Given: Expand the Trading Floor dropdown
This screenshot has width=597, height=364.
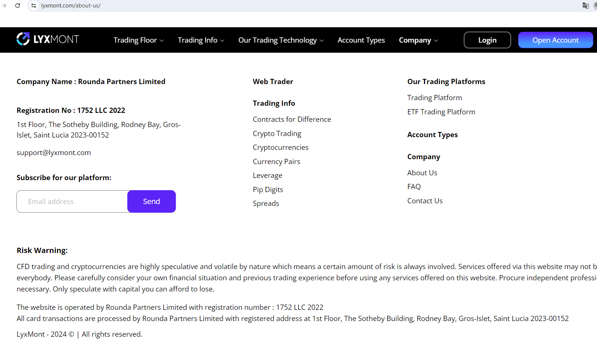Looking at the screenshot, I should pos(138,40).
